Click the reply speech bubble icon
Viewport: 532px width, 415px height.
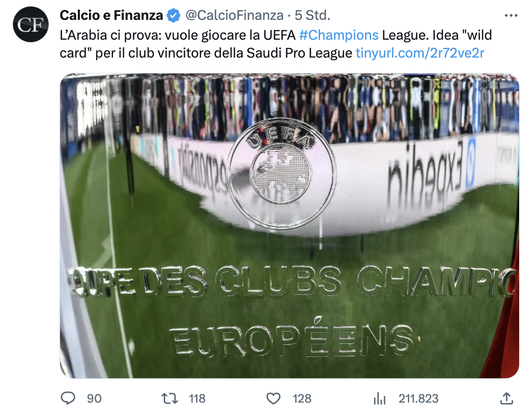(x=67, y=398)
